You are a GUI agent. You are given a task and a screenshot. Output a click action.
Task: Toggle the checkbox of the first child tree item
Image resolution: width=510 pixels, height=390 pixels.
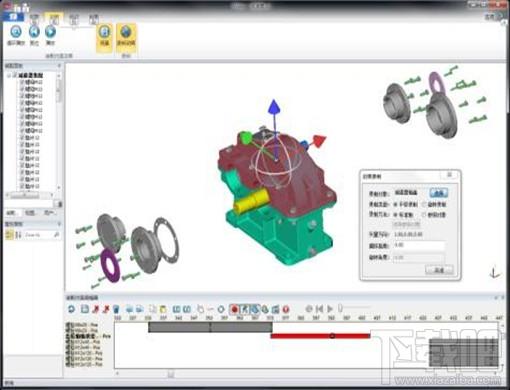22,82
